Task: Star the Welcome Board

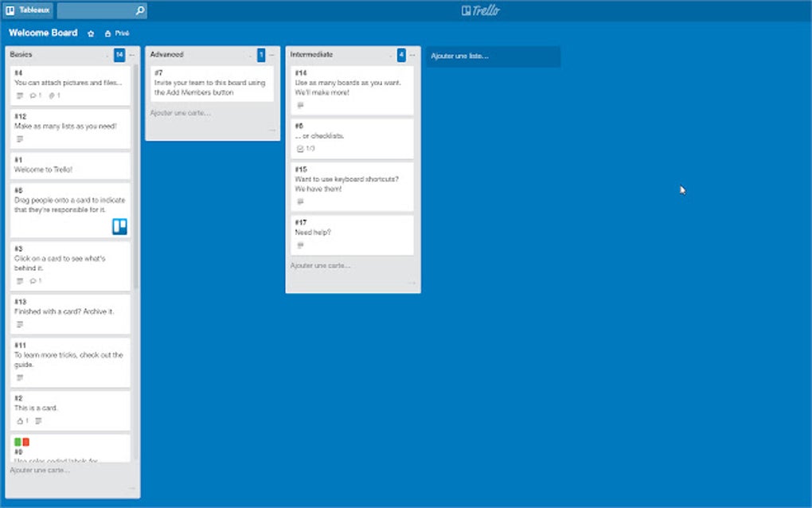Action: click(x=90, y=33)
